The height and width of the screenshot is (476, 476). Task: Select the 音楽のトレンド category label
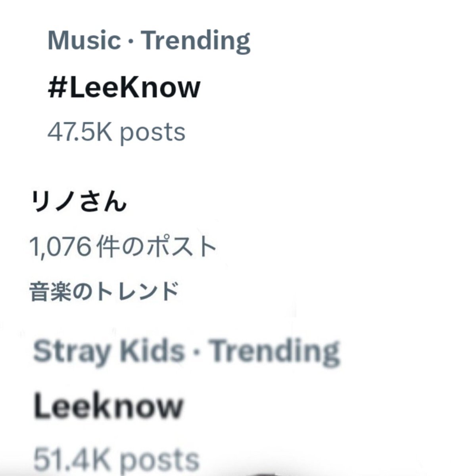[104, 292]
